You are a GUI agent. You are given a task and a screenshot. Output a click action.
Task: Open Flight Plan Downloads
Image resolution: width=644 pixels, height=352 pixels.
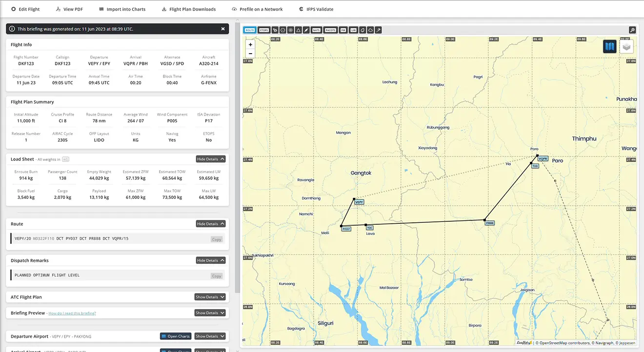[189, 9]
